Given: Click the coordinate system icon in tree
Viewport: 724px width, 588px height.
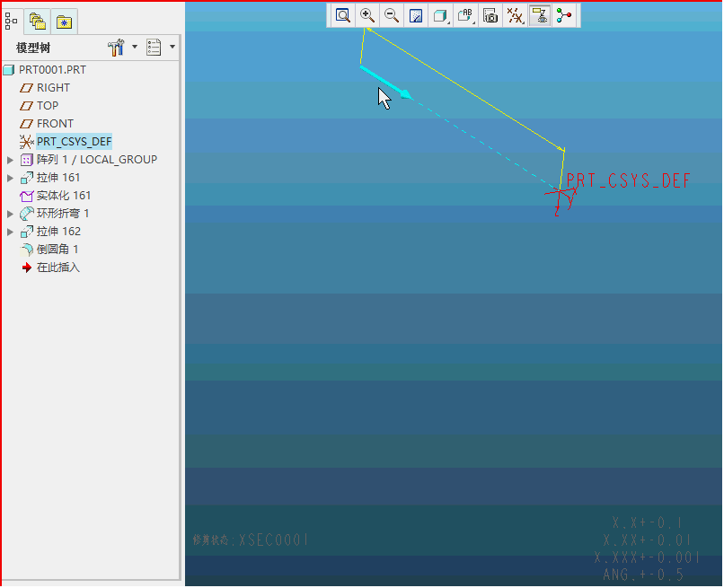Looking at the screenshot, I should pyautogui.click(x=26, y=142).
